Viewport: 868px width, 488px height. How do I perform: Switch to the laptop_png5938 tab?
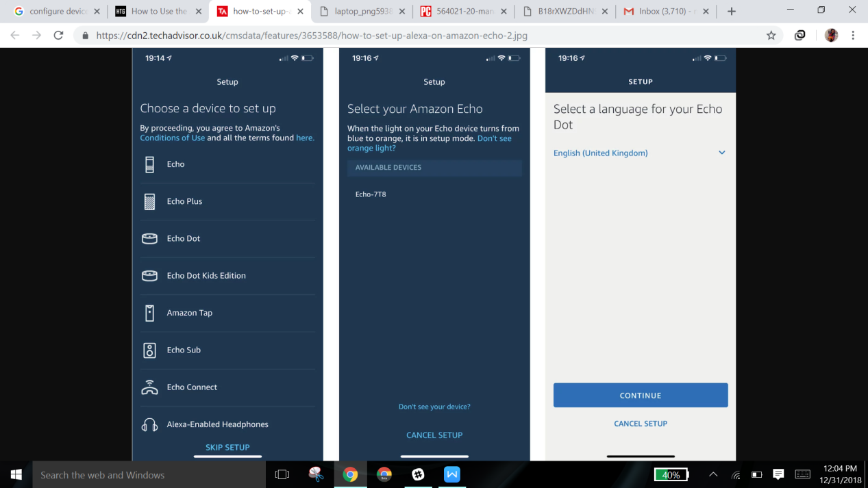(363, 12)
